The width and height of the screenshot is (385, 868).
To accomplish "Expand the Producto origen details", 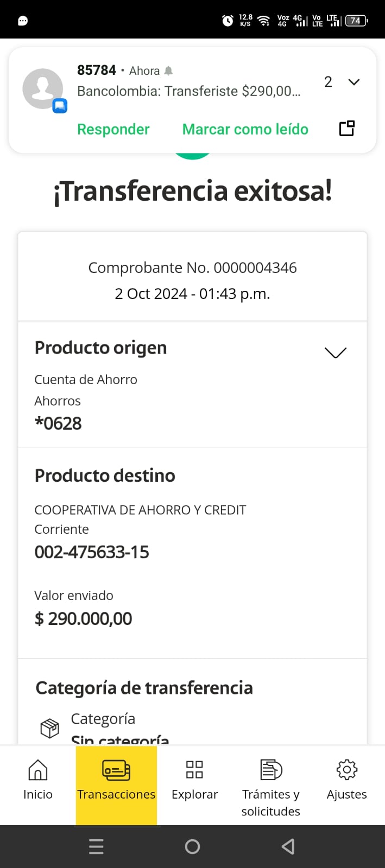I will [x=335, y=353].
